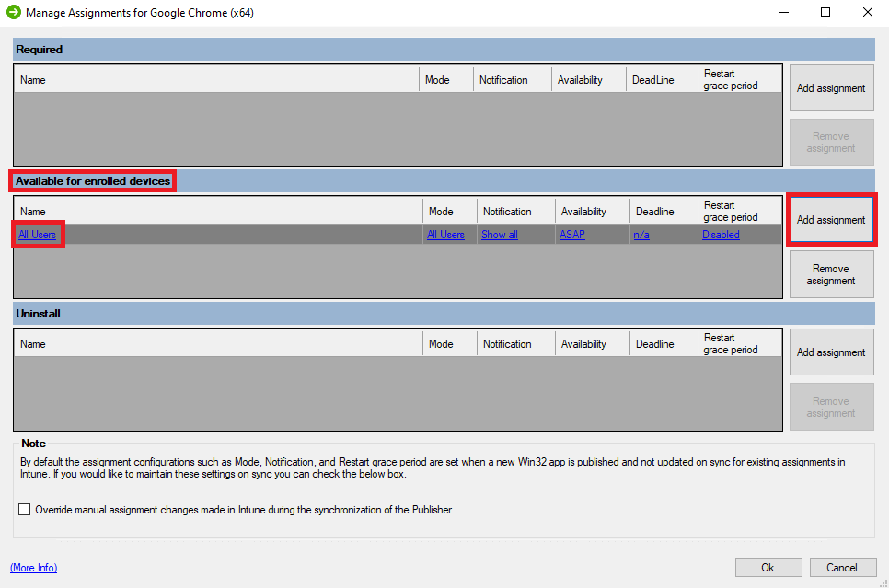
Task: Select Availability column header in Required table
Action: (x=588, y=79)
